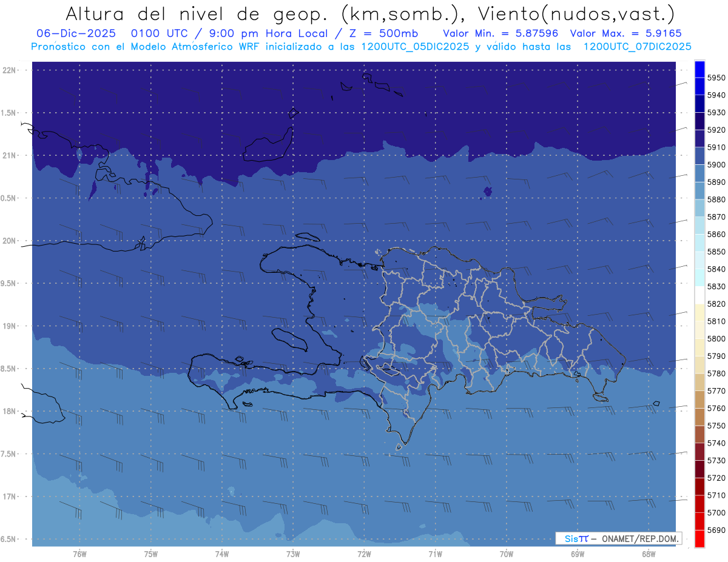This screenshot has height=562, width=728.
Task: Click the '75W' longitude axis label
Action: (x=150, y=554)
